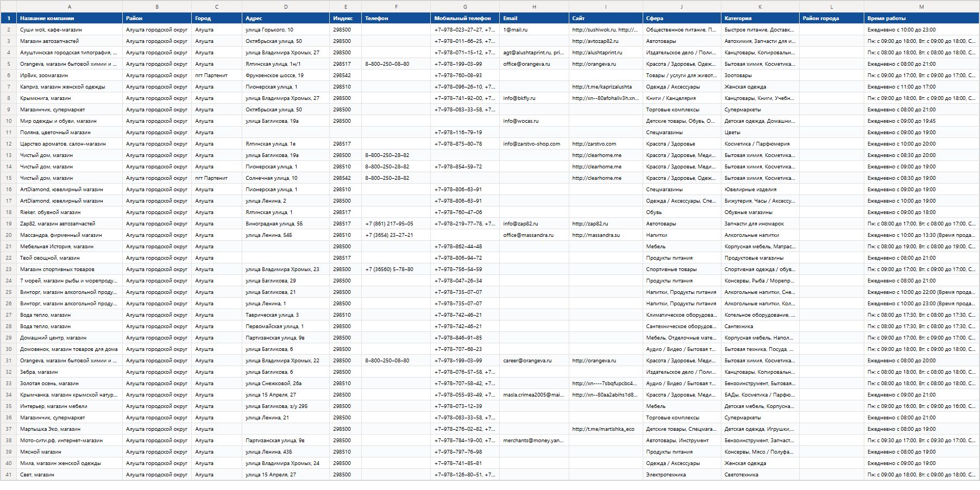Click the 'Название компании' header cell
The width and height of the screenshot is (980, 490).
tap(70, 18)
